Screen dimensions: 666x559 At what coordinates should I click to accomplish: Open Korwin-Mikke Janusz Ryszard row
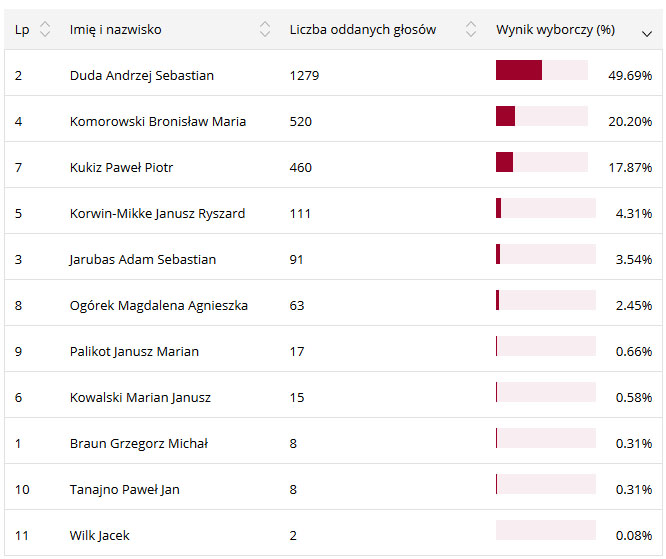click(157, 213)
